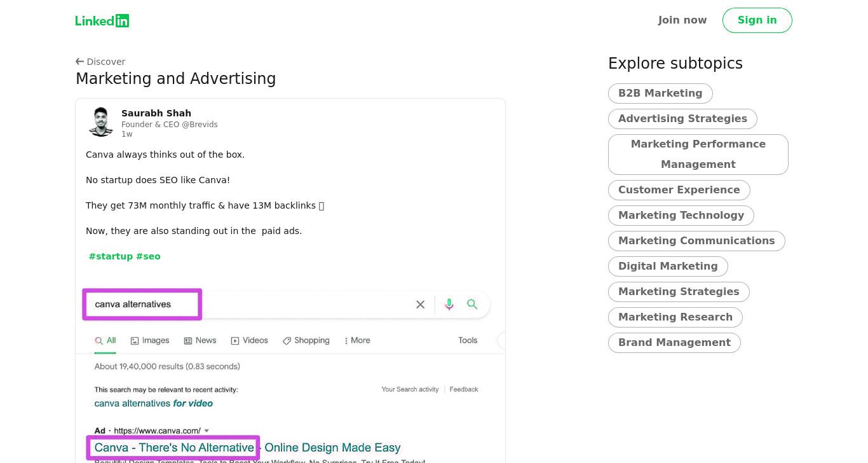Click the Marketing and Advertising heading
868x463 pixels.
pos(175,79)
